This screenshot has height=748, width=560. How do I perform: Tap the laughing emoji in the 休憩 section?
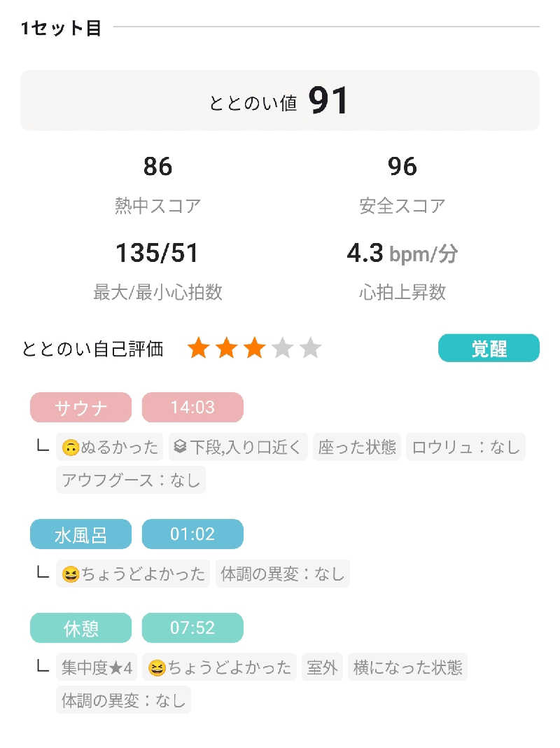157,667
